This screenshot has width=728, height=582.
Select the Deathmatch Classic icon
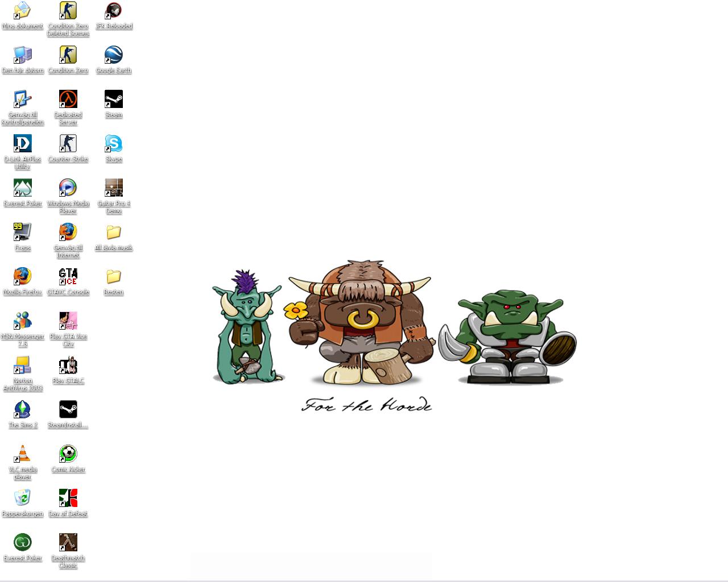68,542
